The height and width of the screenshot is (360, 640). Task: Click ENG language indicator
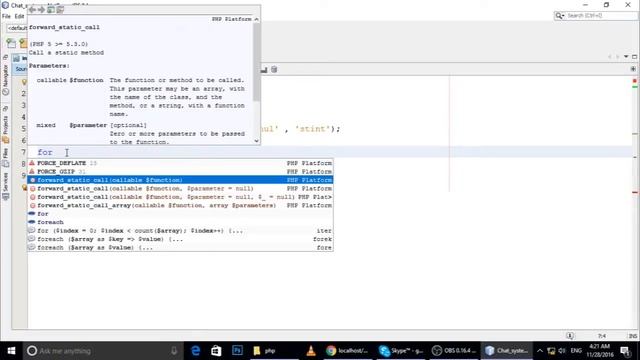coord(576,351)
